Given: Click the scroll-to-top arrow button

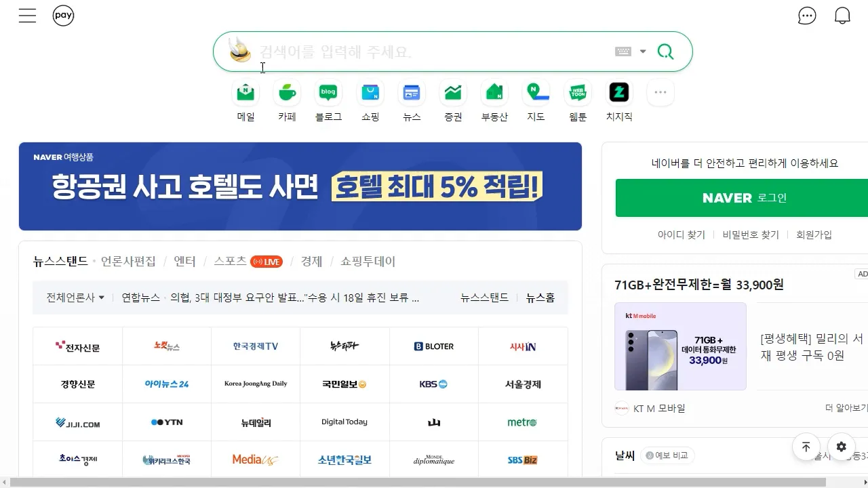Looking at the screenshot, I should pyautogui.click(x=806, y=447).
